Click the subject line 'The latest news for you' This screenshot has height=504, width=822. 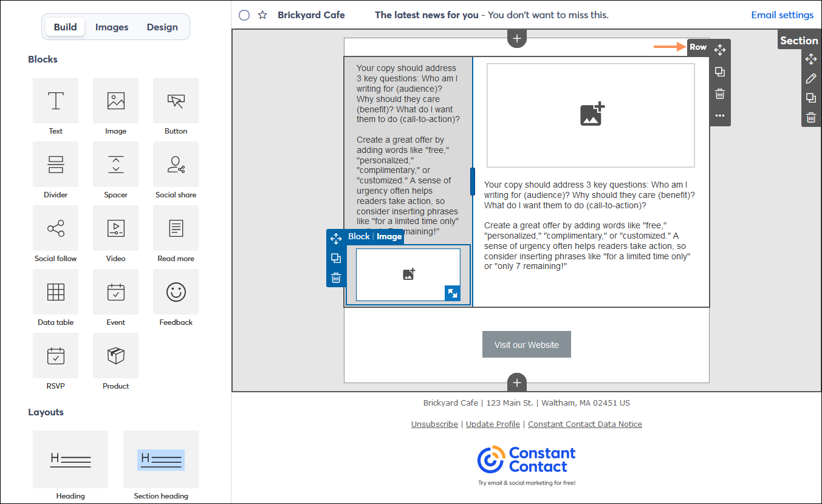tap(426, 15)
